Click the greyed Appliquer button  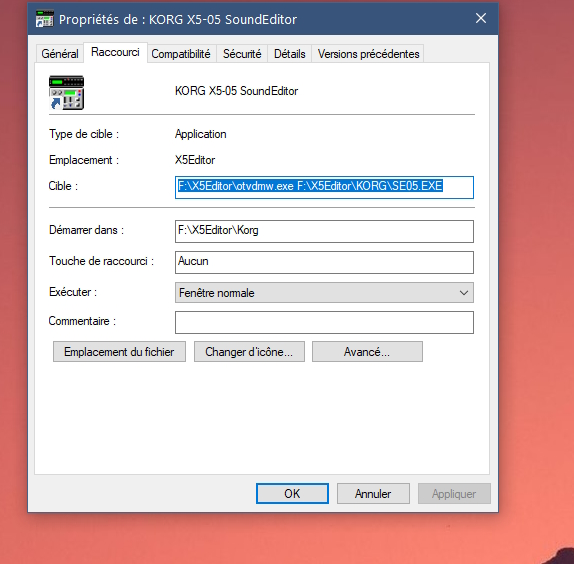pyautogui.click(x=454, y=494)
